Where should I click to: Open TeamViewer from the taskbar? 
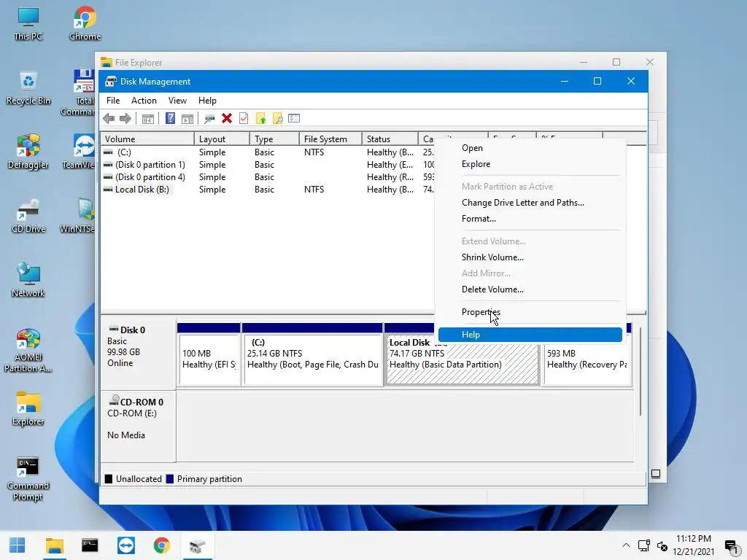(126, 545)
